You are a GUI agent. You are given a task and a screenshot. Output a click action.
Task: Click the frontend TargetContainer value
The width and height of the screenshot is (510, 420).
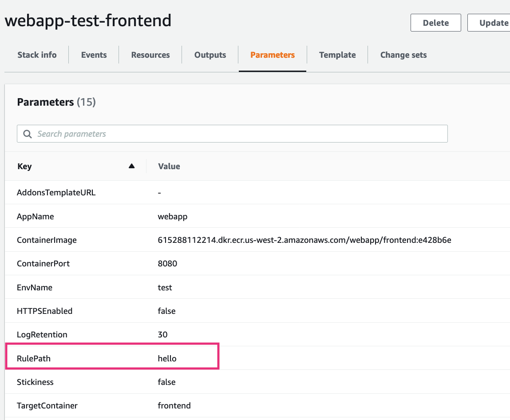174,406
